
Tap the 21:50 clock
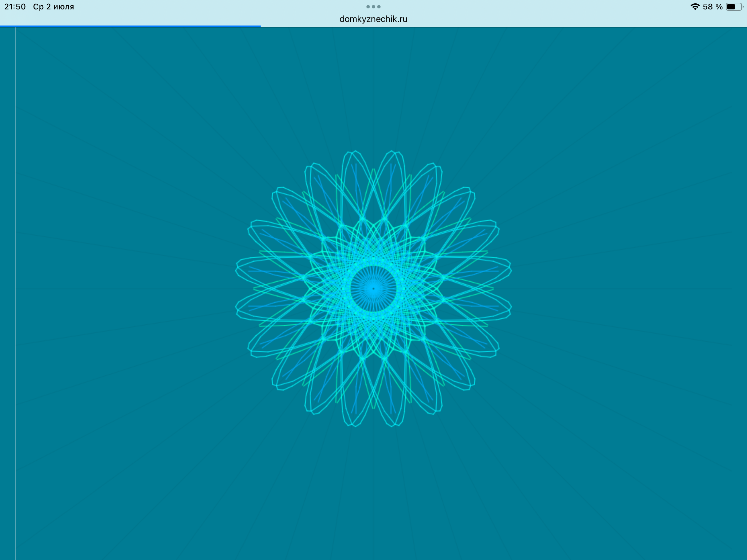coord(15,7)
